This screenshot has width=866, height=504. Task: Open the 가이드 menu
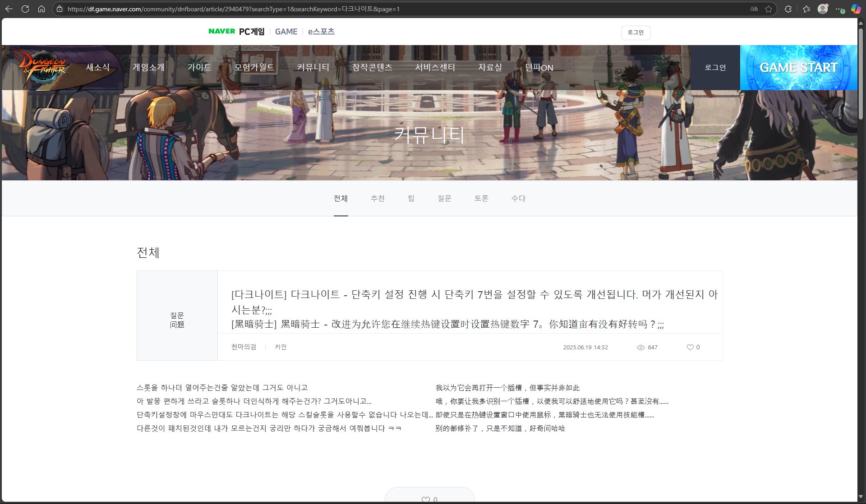199,68
